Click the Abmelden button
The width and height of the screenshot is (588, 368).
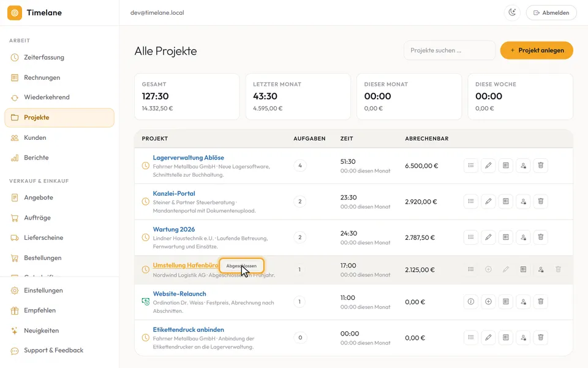551,13
